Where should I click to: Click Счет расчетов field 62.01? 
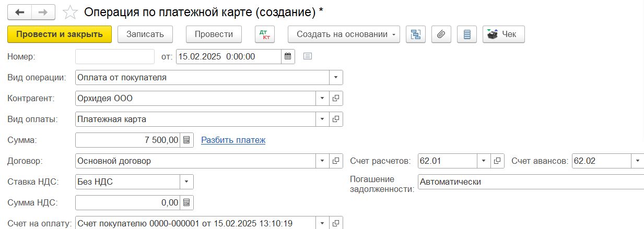(x=448, y=161)
